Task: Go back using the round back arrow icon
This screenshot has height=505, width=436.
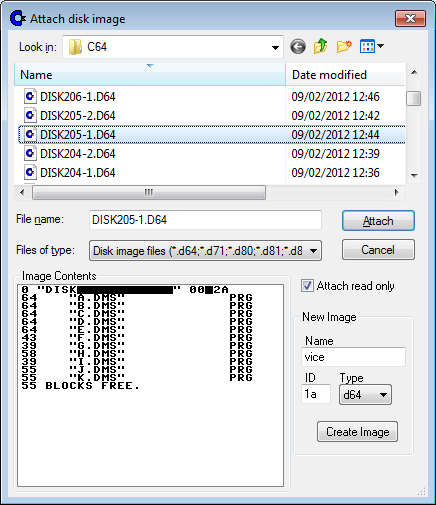Action: pos(298,47)
